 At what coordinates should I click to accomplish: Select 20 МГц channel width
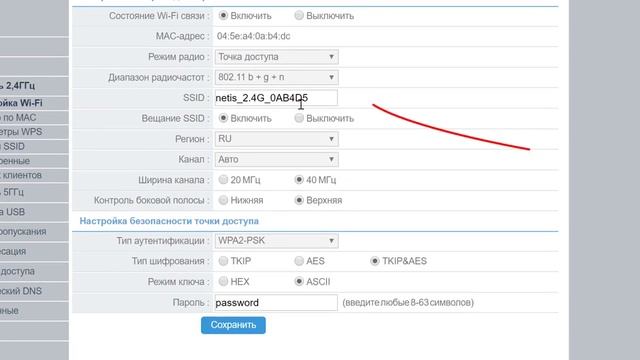coord(223,180)
